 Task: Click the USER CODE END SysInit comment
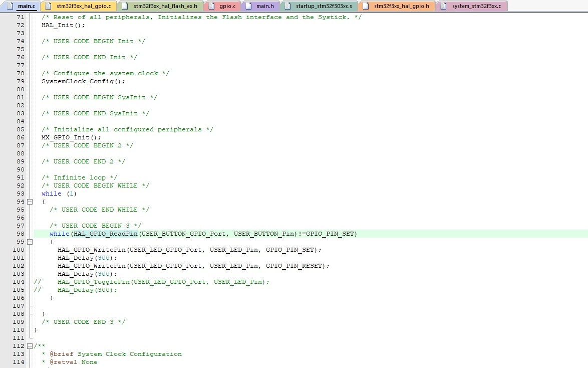pos(96,114)
